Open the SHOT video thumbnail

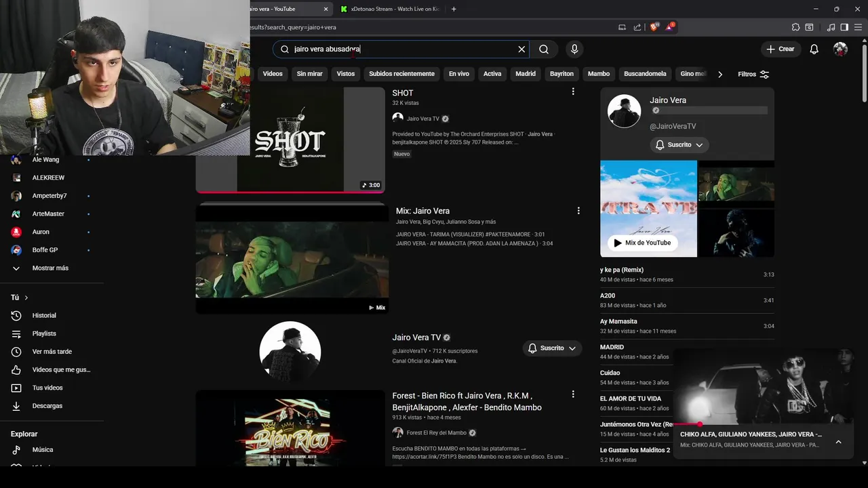point(290,140)
